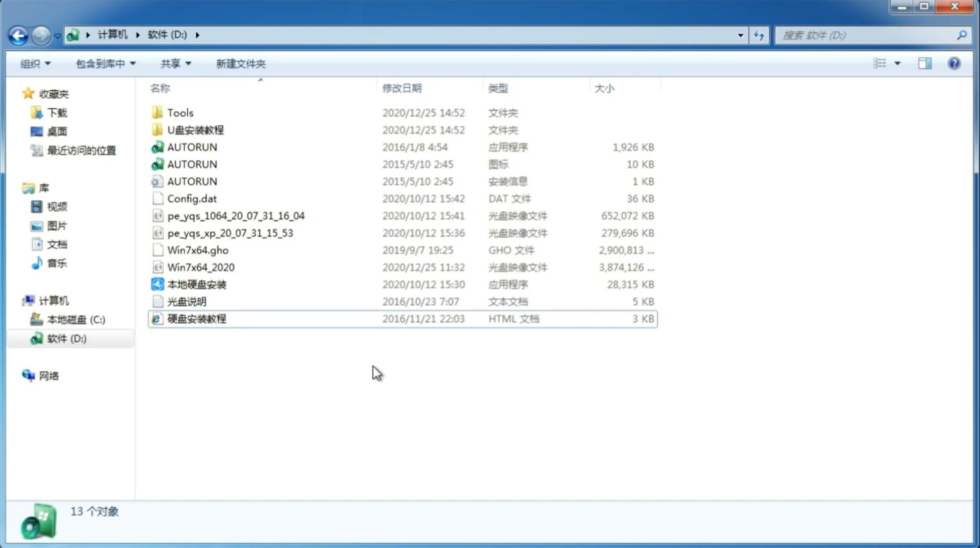Open 硬盘安装教程 HTML document
This screenshot has height=548, width=980.
coord(196,318)
